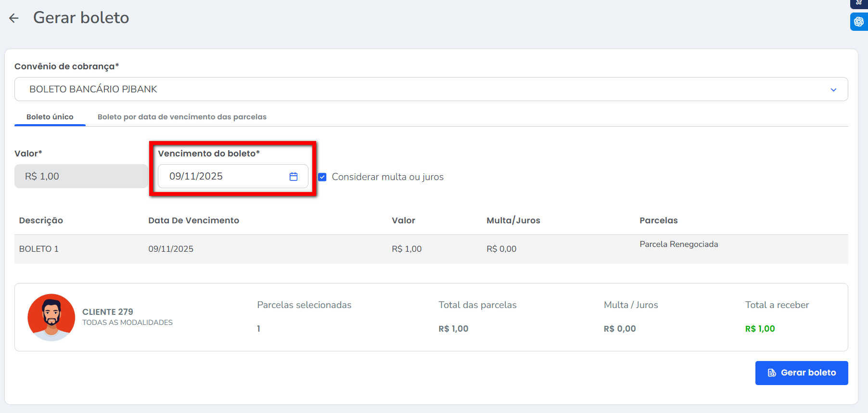Click the dark blue side widget icon
The image size is (868, 413).
point(858,3)
